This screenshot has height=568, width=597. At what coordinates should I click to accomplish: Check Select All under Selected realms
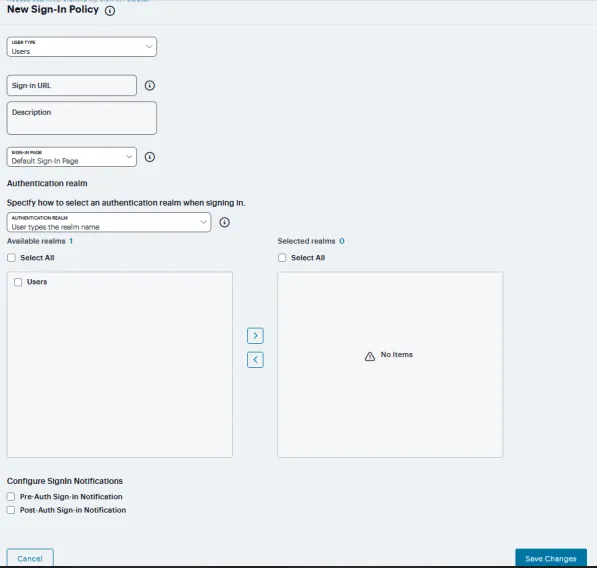pos(282,258)
